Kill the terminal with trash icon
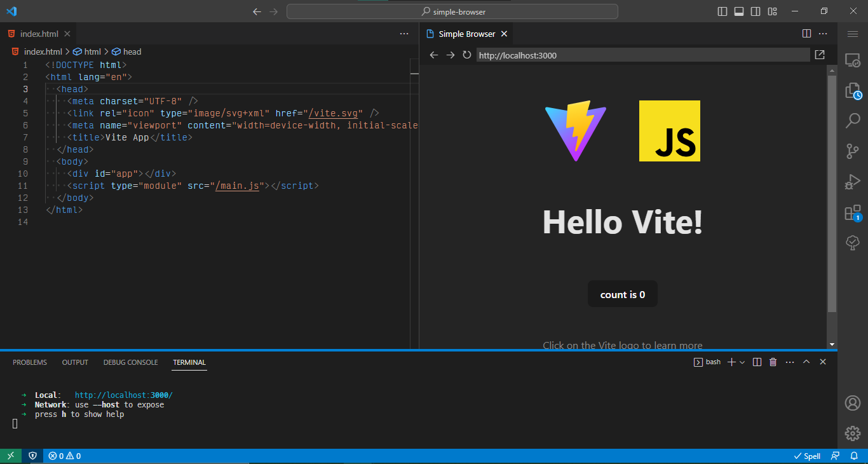The height and width of the screenshot is (464, 868). (x=773, y=362)
